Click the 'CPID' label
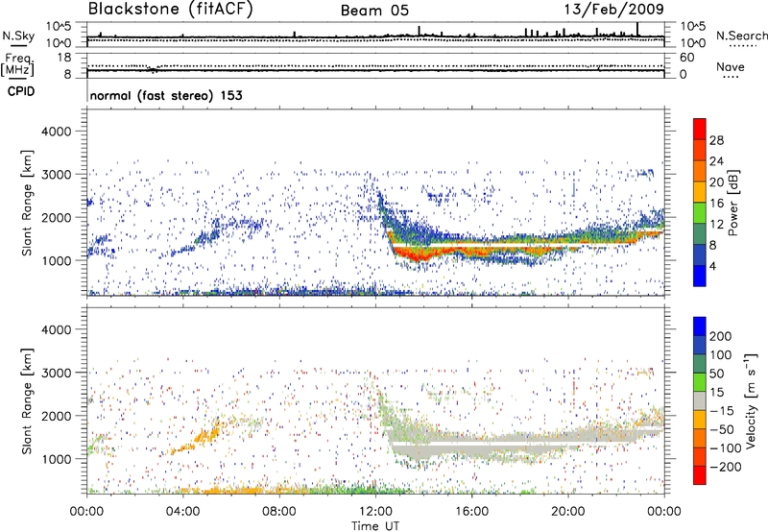 [x=21, y=91]
